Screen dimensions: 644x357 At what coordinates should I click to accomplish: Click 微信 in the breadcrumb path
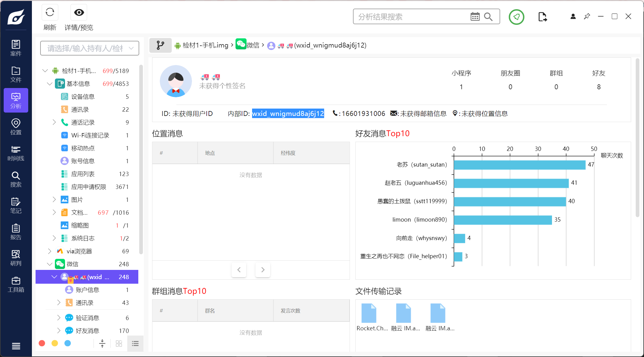253,45
